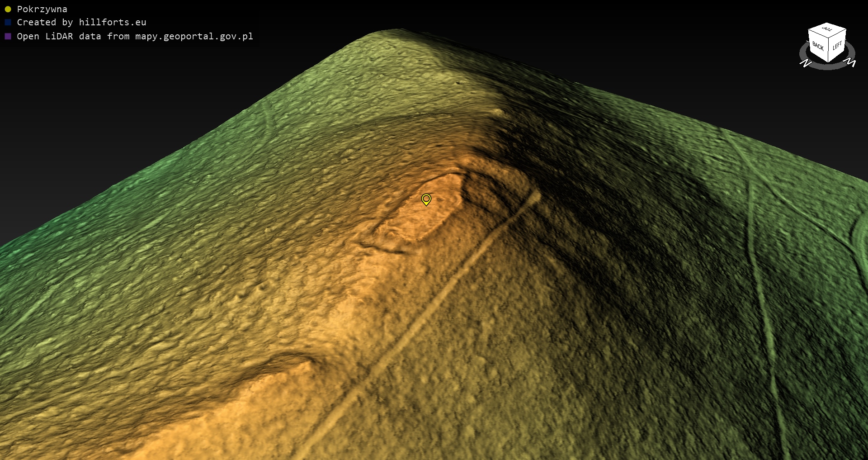Click the yellow dot beside Pokrzywna

pos(8,9)
